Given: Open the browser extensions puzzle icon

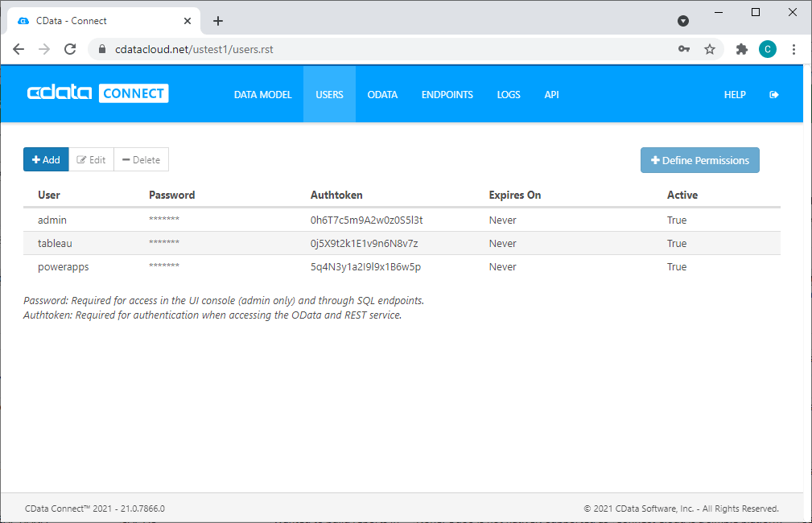Looking at the screenshot, I should (x=742, y=49).
